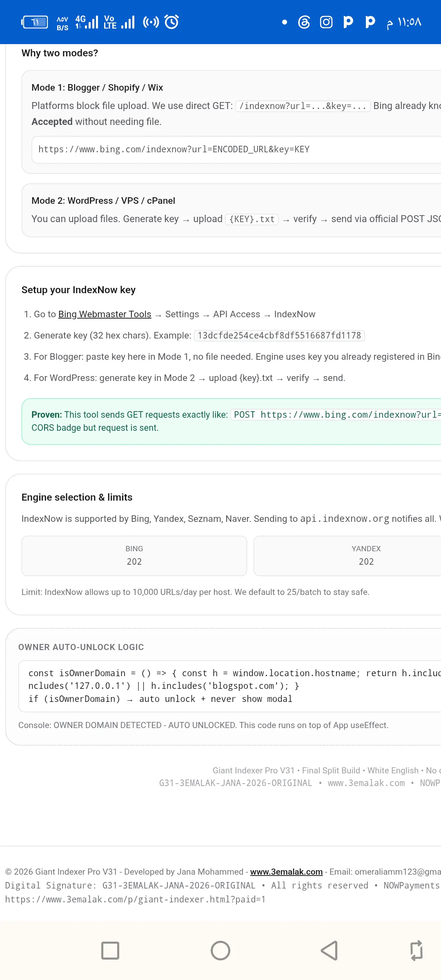Click the OWNER AUTO-UNLOCK LOGIC heading

[81, 647]
